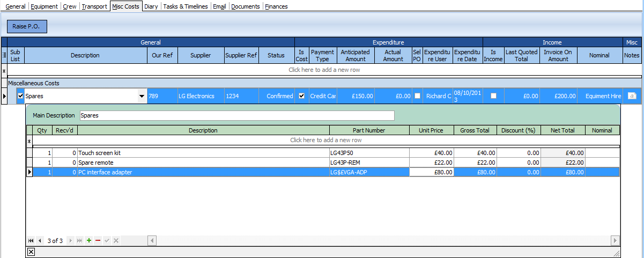Open the Notes icon on Spares row
Screen dimensions: 644x258
(x=632, y=96)
